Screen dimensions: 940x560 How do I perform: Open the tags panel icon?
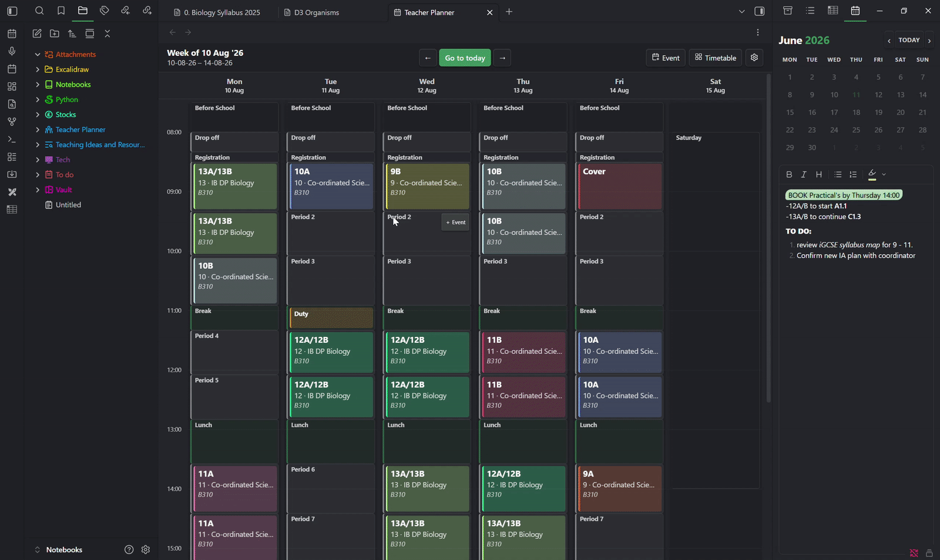click(x=104, y=11)
